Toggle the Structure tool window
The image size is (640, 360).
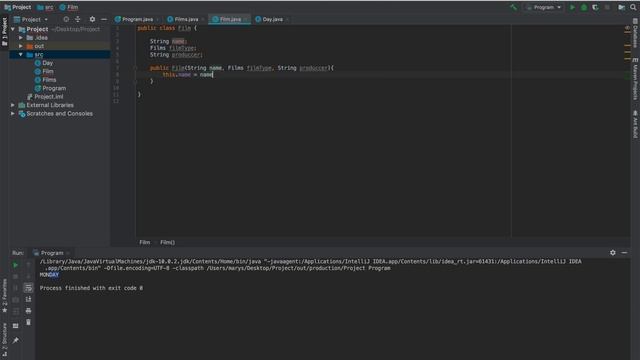(x=4, y=340)
